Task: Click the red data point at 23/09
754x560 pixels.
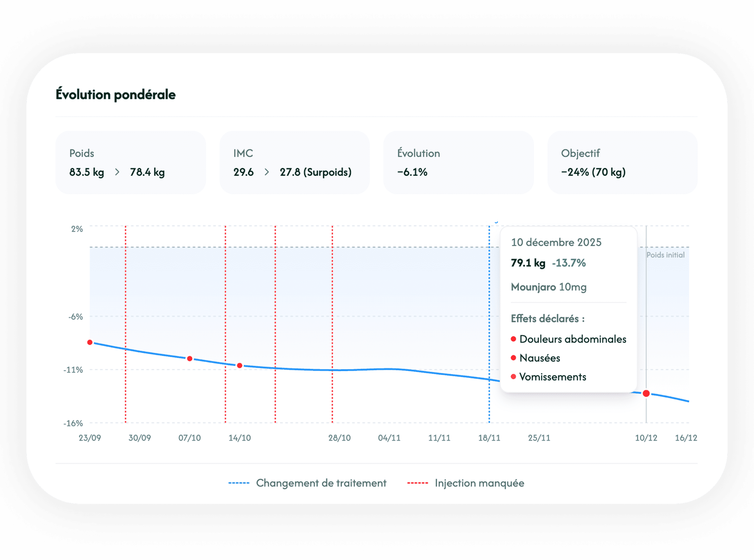Action: pyautogui.click(x=90, y=342)
